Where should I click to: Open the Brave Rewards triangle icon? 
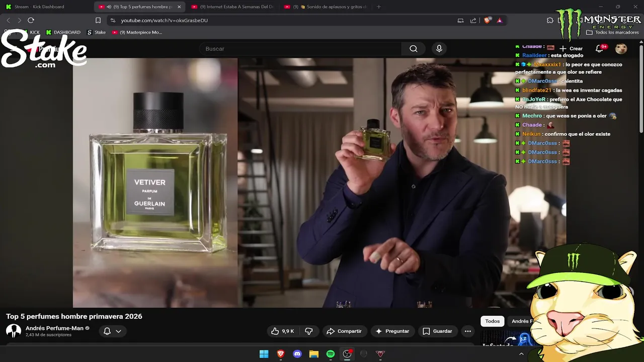500,20
